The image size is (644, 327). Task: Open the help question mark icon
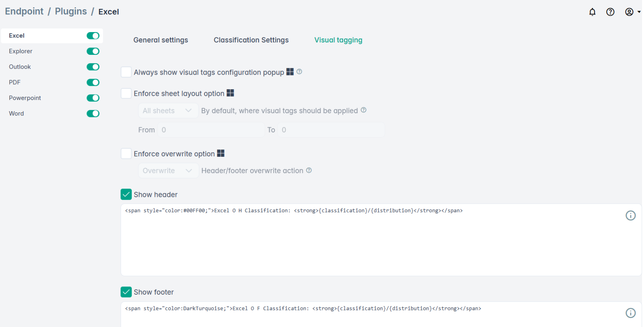click(610, 12)
